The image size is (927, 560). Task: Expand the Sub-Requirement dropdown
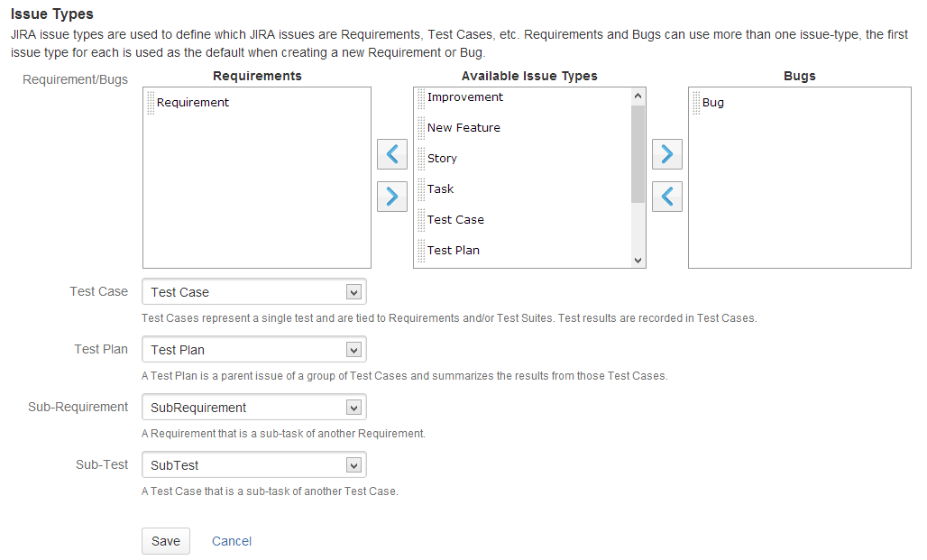[x=253, y=408]
